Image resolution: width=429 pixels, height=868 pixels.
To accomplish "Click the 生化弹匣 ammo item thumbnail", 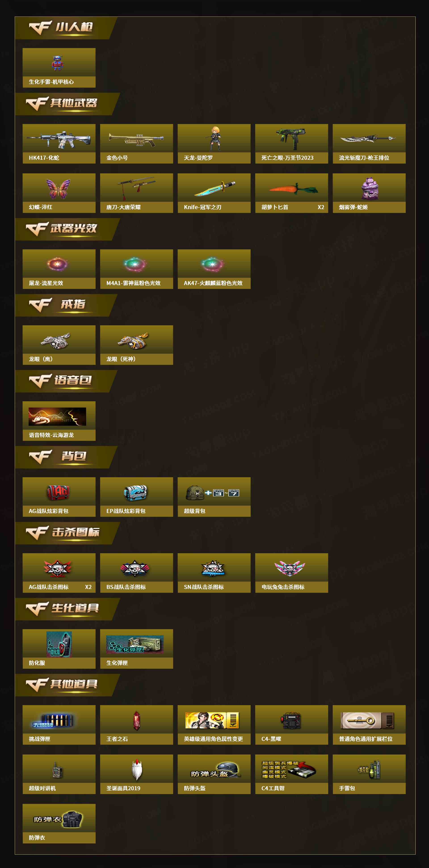I will 135,644.
